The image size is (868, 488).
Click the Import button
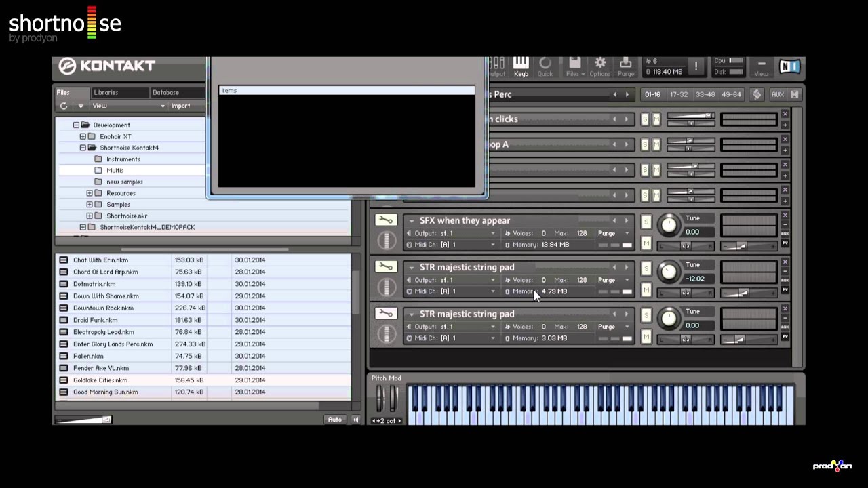tap(181, 106)
